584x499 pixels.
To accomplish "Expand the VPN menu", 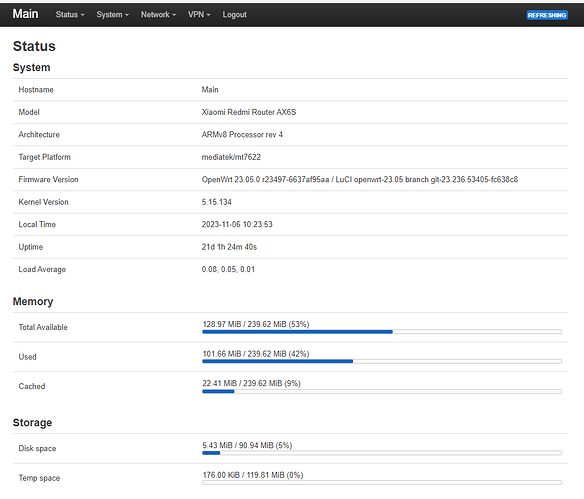I will coord(199,15).
